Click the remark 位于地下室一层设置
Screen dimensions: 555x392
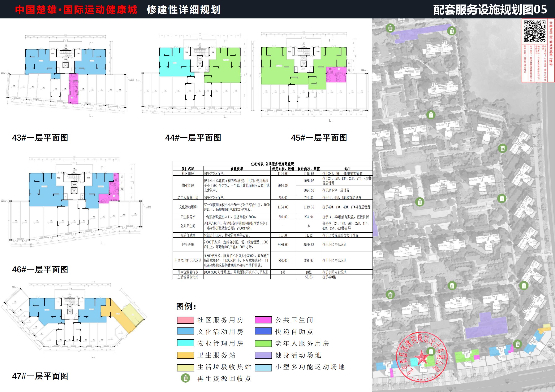(x=336, y=190)
